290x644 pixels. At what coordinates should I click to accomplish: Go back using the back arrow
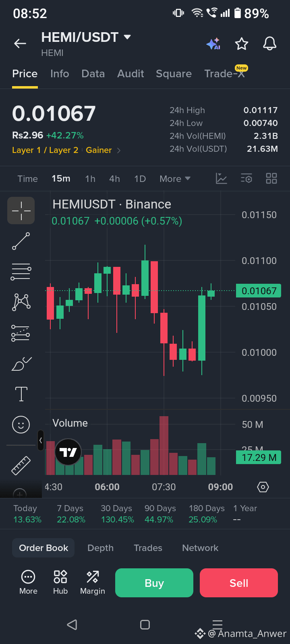pyautogui.click(x=20, y=43)
